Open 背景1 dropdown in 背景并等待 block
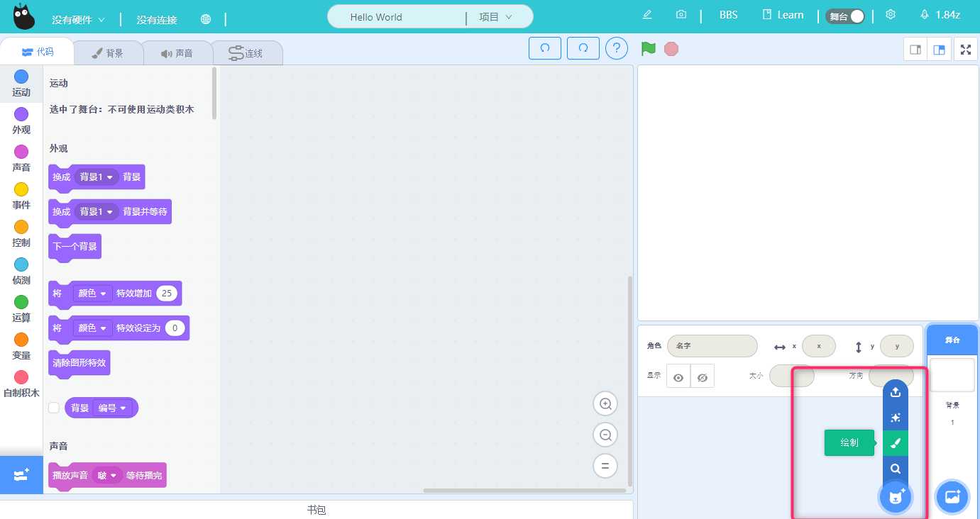This screenshot has width=980, height=519. pos(97,212)
